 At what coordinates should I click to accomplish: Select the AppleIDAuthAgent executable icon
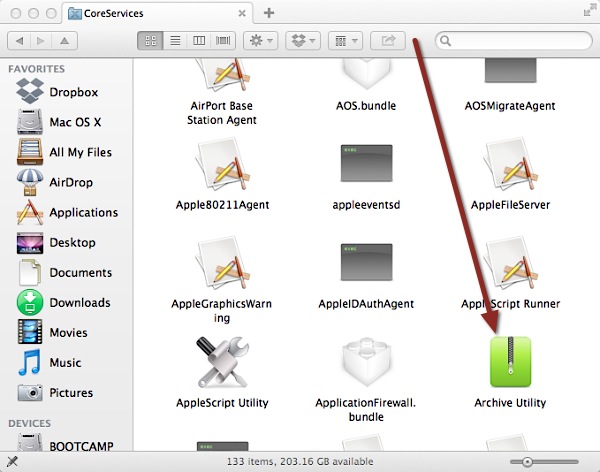pyautogui.click(x=366, y=262)
